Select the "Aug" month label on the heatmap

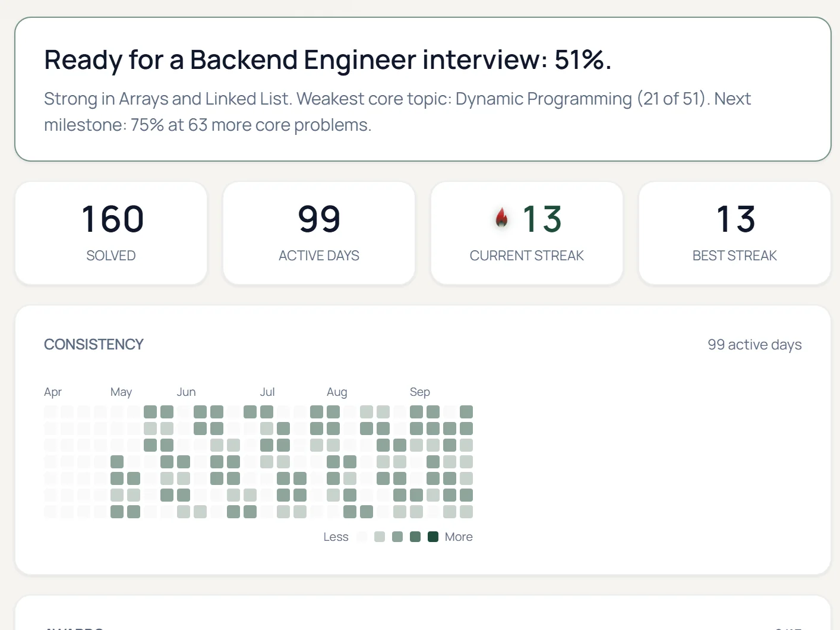(x=337, y=392)
